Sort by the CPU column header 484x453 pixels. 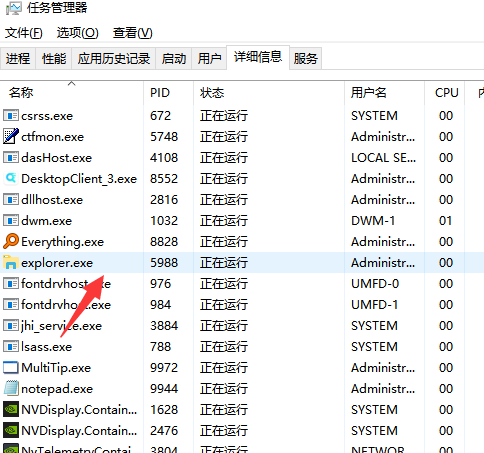click(444, 92)
